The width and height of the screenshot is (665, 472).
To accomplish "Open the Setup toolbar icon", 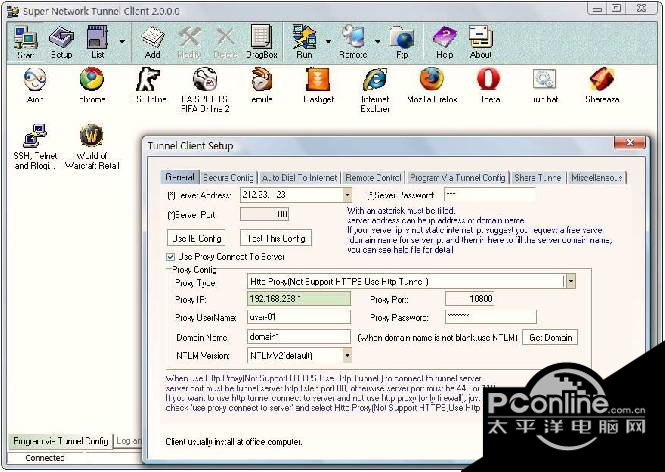I will [x=61, y=42].
